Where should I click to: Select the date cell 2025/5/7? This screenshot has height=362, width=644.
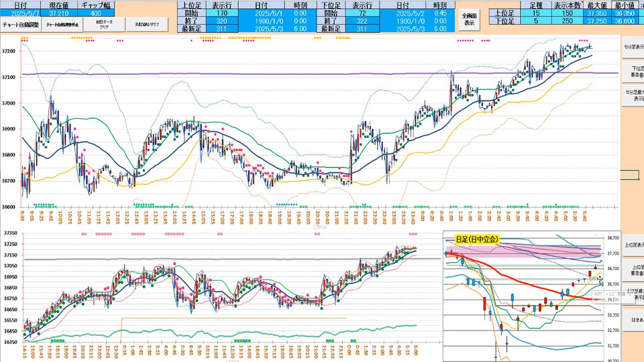point(21,13)
